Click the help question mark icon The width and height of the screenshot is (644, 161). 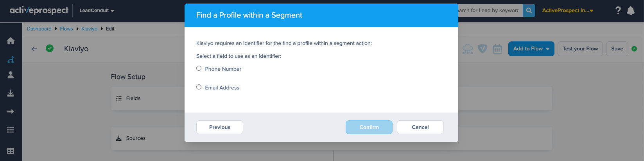pyautogui.click(x=618, y=11)
